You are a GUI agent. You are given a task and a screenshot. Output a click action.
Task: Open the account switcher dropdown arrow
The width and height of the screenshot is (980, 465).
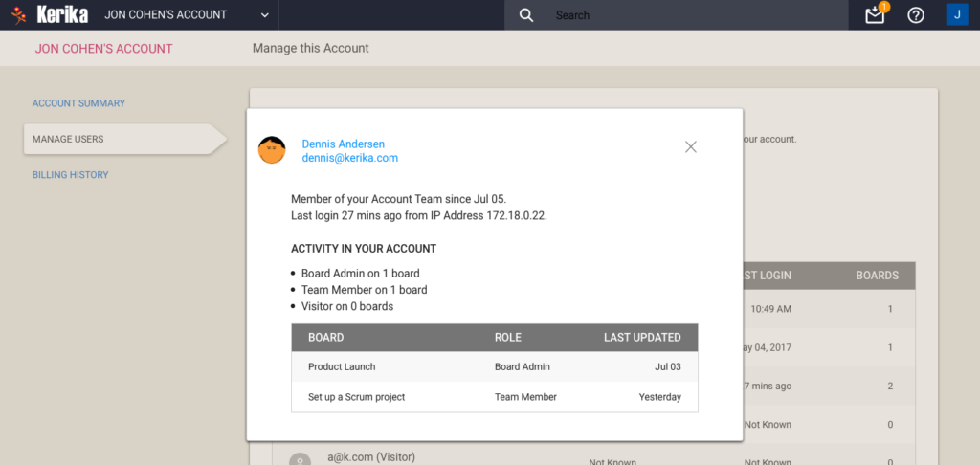point(264,15)
